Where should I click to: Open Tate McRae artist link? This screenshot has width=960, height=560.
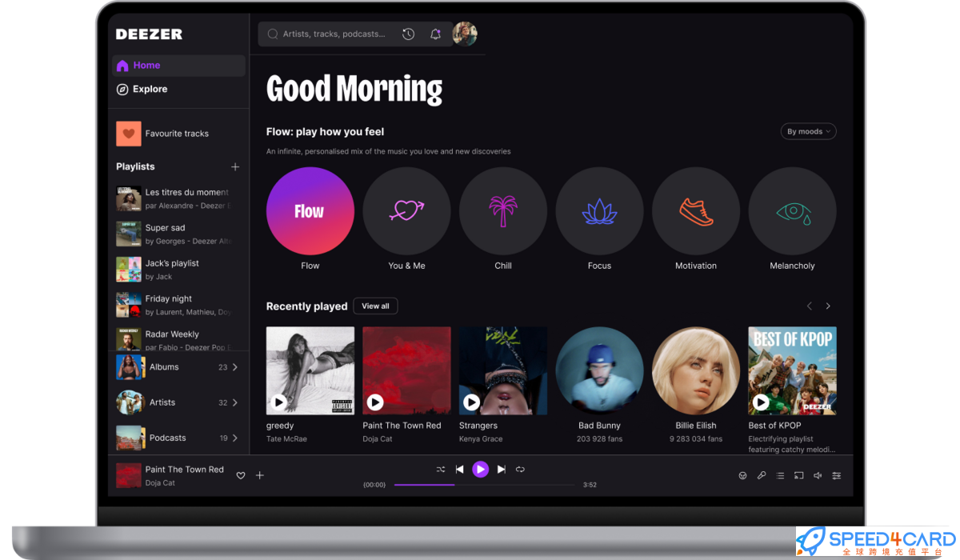(286, 439)
